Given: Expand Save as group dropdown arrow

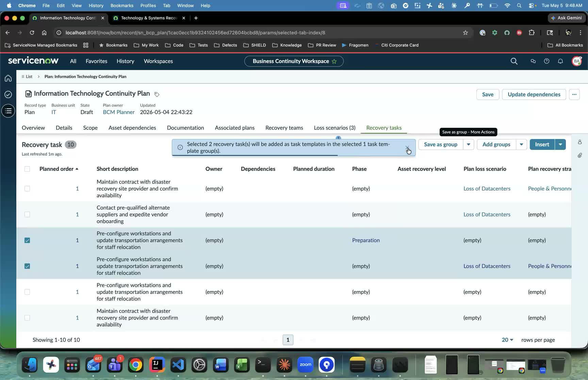Looking at the screenshot, I should [469, 144].
